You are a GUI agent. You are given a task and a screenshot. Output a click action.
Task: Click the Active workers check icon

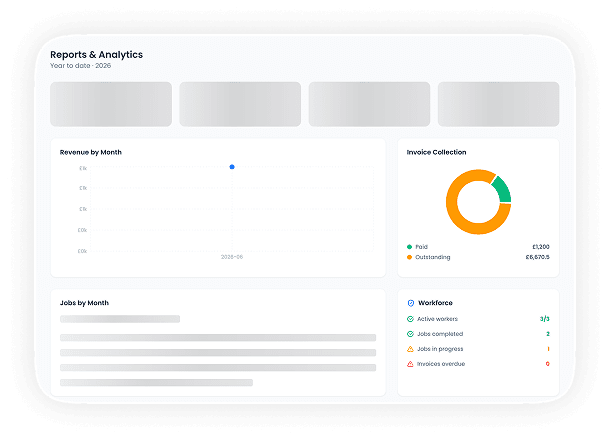click(410, 319)
